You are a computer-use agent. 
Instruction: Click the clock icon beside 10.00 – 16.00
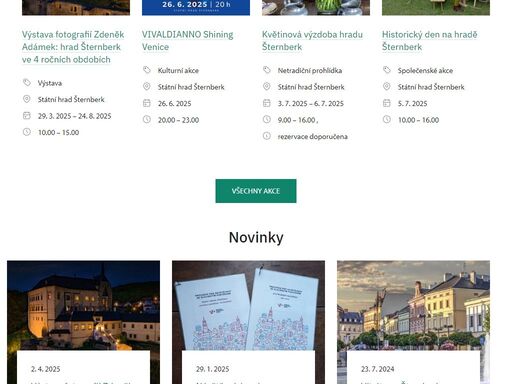tap(387, 119)
